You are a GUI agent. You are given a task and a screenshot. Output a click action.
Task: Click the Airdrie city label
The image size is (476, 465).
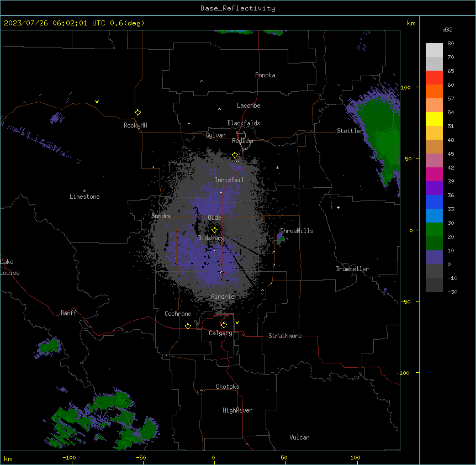point(223,297)
